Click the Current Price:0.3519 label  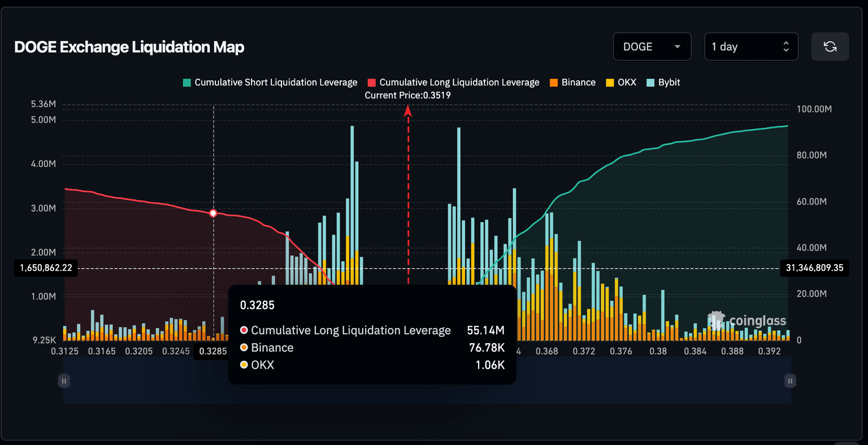pos(407,95)
